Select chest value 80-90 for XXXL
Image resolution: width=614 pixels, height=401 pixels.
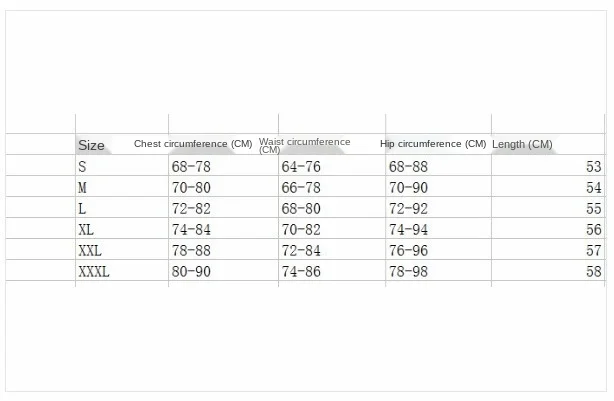click(190, 272)
